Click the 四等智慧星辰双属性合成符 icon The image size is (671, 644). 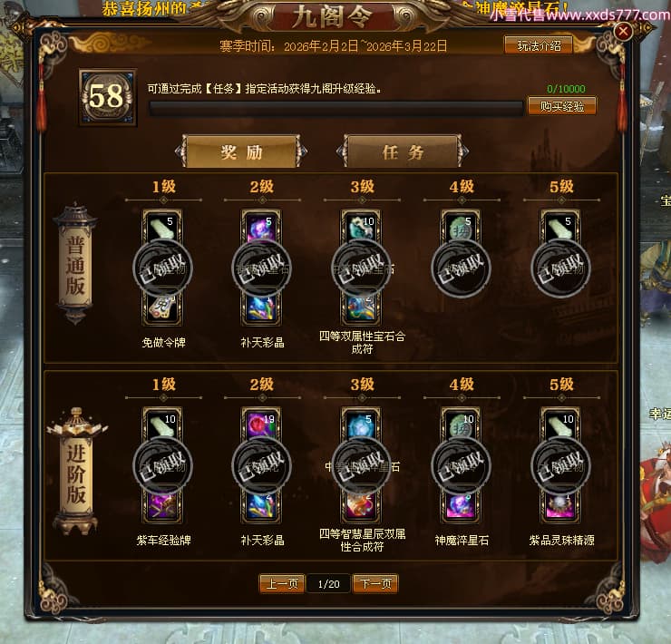(x=361, y=507)
